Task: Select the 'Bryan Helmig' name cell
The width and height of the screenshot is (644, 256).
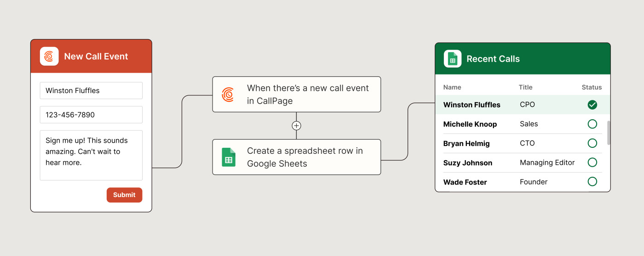Action: point(466,144)
